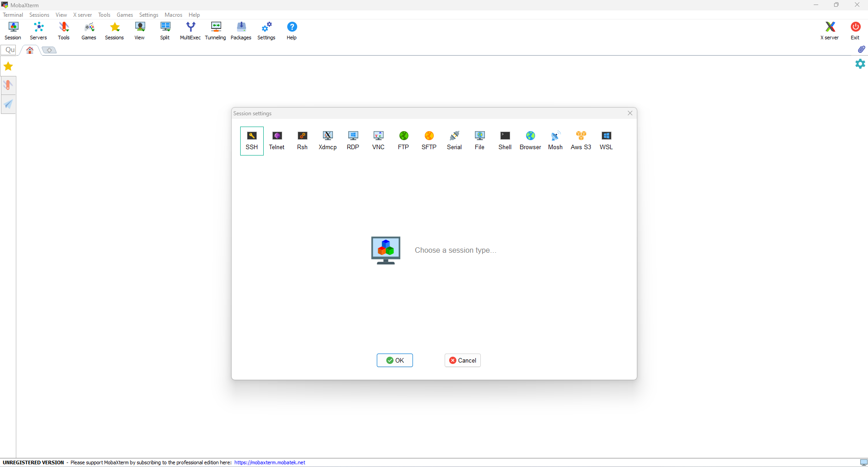
Task: Close the Session settings dialog
Action: coord(630,113)
